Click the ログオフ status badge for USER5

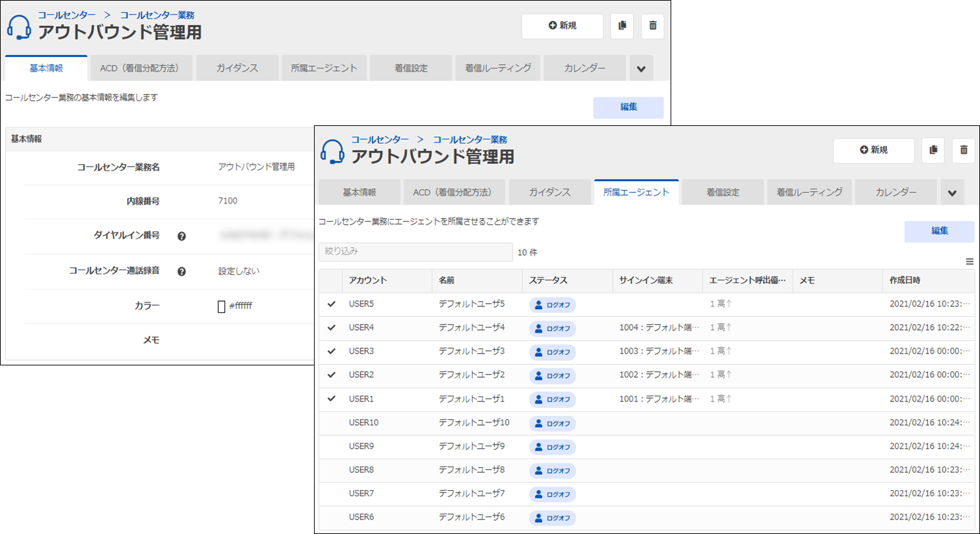pyautogui.click(x=553, y=305)
